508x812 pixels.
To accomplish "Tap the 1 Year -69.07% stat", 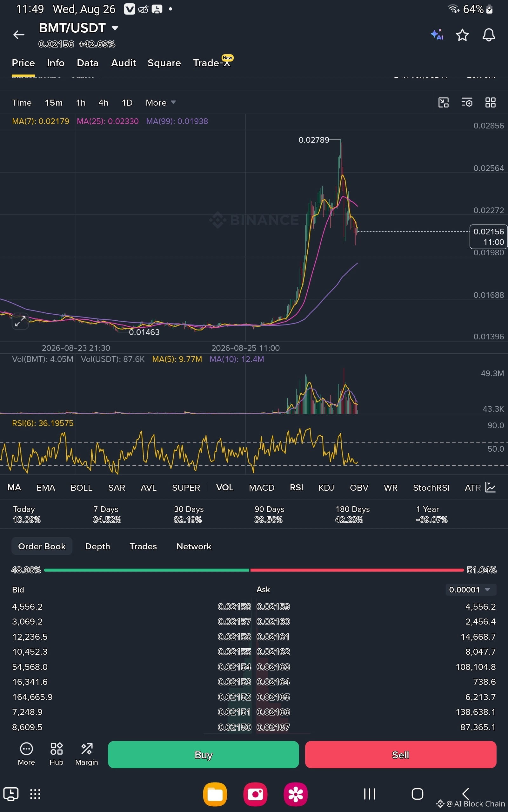I will coord(431,514).
